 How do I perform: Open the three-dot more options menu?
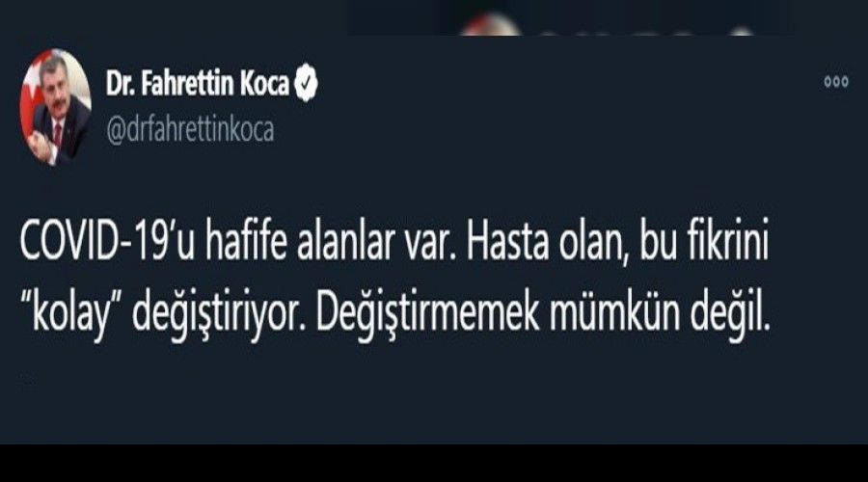tap(836, 82)
